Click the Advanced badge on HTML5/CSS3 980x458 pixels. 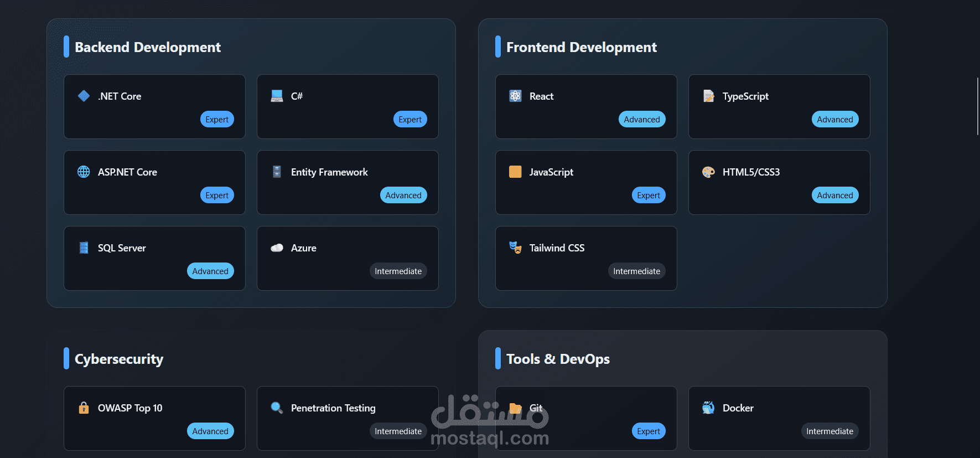click(x=835, y=195)
